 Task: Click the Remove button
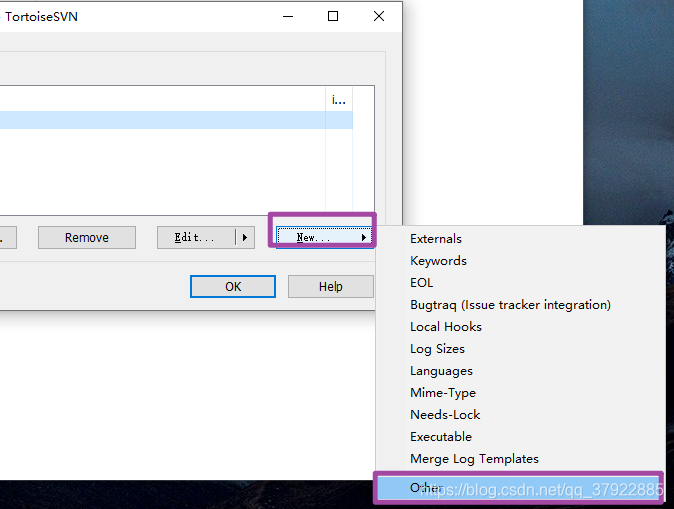(87, 237)
